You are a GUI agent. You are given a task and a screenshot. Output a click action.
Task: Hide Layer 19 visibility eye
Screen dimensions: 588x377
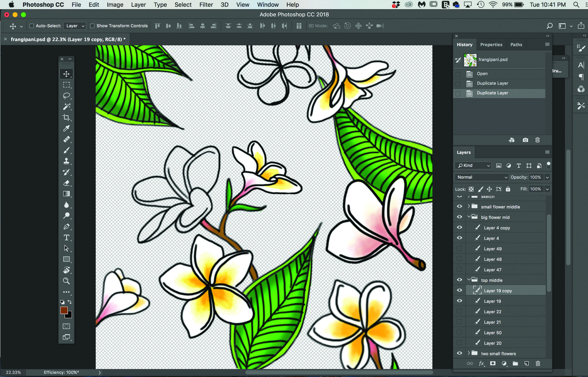(x=459, y=301)
